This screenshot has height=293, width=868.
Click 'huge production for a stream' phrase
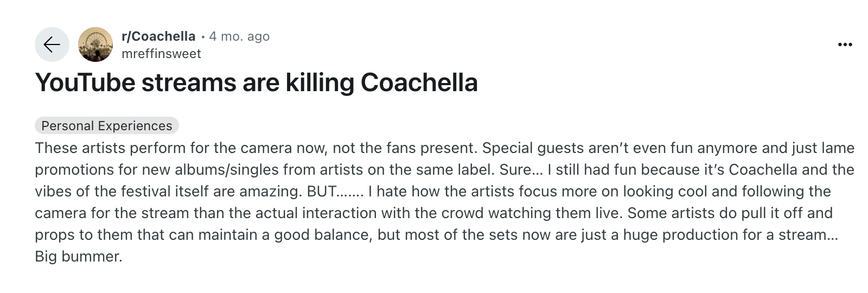pyautogui.click(x=724, y=235)
